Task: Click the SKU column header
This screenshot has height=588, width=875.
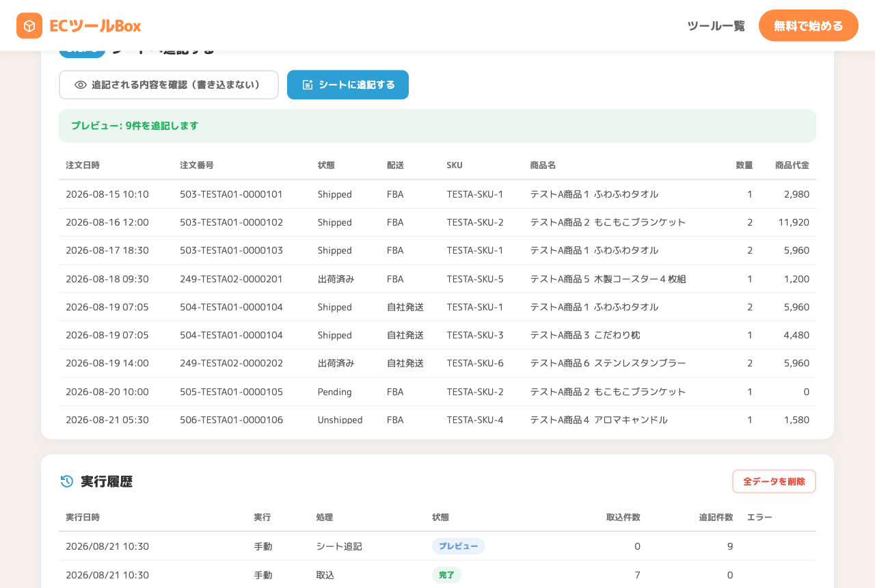Action: pyautogui.click(x=455, y=165)
